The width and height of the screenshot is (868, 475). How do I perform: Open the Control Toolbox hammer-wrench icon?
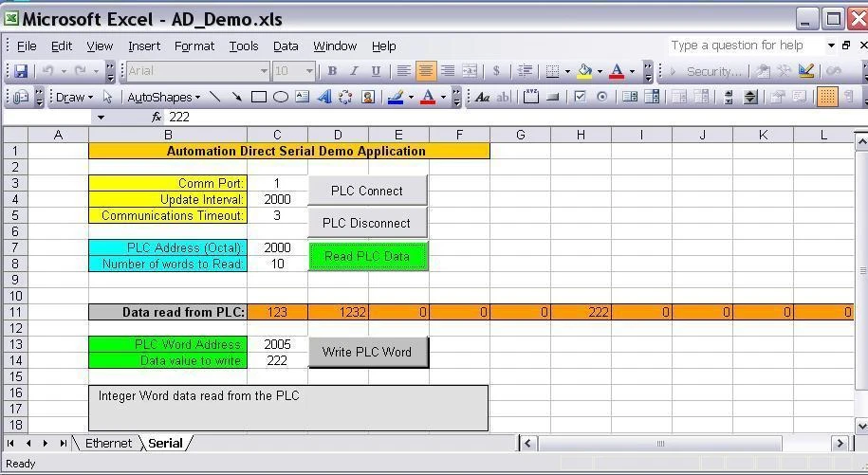tap(784, 71)
